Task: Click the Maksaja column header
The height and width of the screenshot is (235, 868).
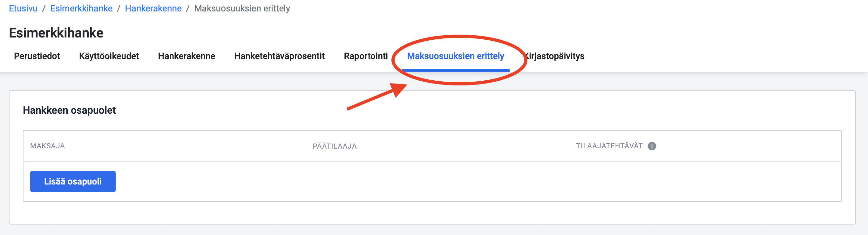Action: [x=48, y=146]
